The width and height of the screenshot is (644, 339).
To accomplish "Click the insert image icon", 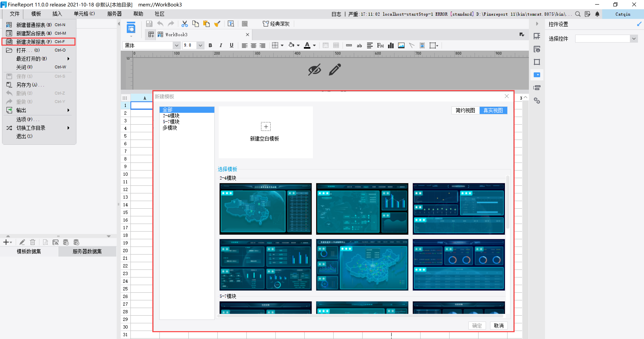I will pyautogui.click(x=401, y=45).
